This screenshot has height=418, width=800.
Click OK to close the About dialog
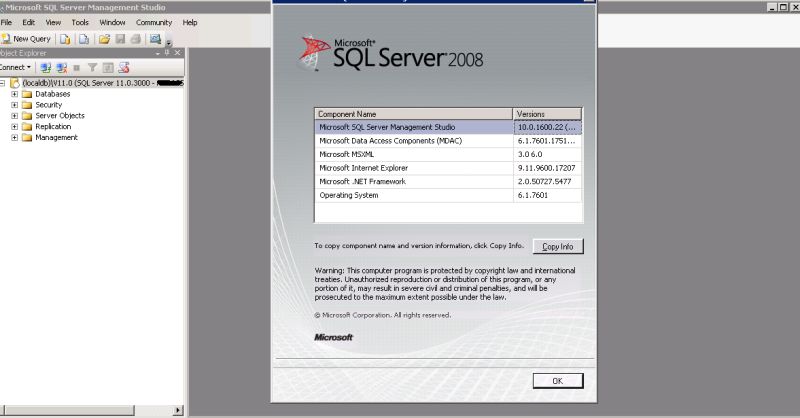click(x=558, y=381)
